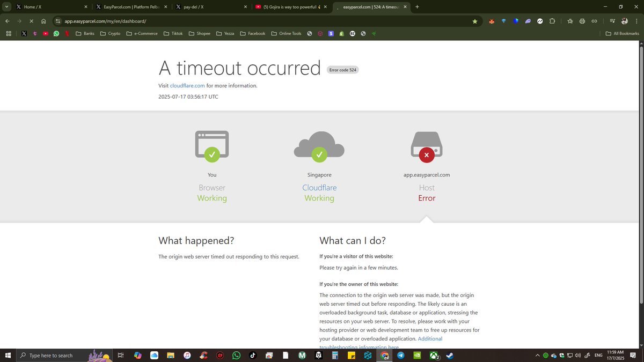Open the clock showing 11:59 AM
The image size is (644, 362).
point(616,355)
